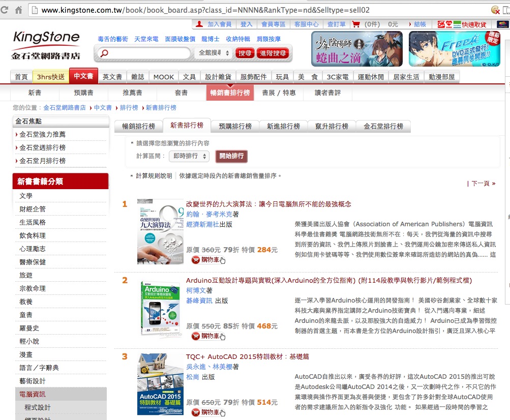
Task: Click the red 搜尋 button
Action: (245, 53)
